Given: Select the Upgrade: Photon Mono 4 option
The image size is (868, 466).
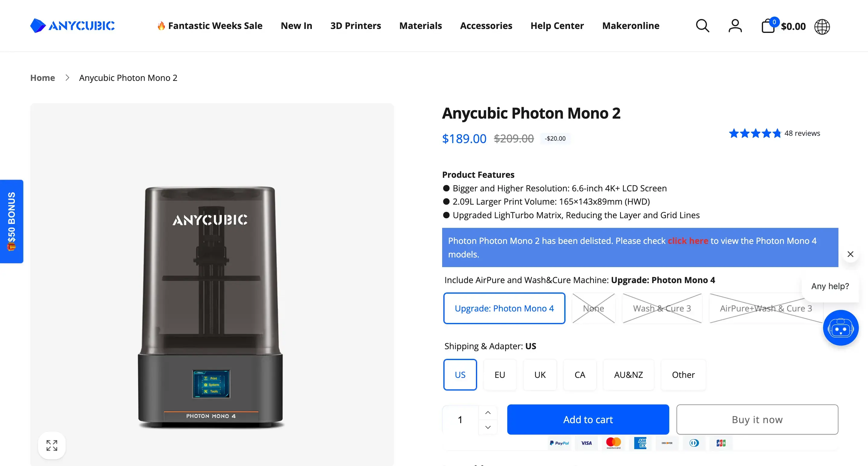Looking at the screenshot, I should 504,308.
